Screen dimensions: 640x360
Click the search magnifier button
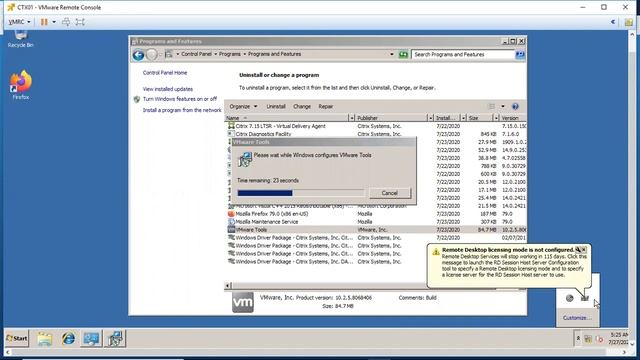(x=520, y=54)
